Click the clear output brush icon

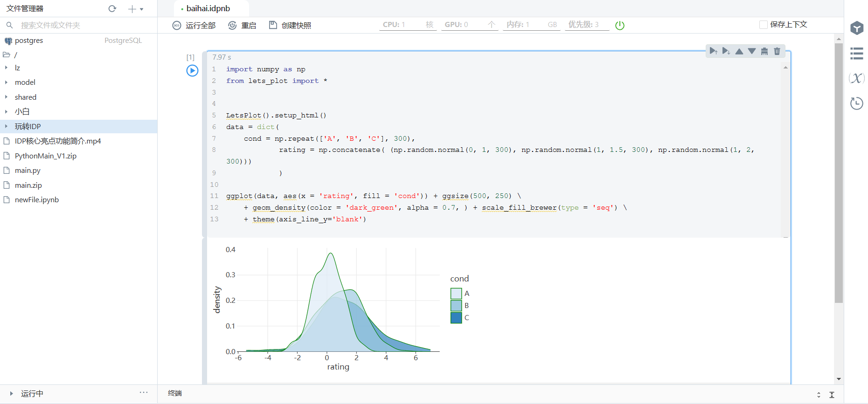[764, 51]
